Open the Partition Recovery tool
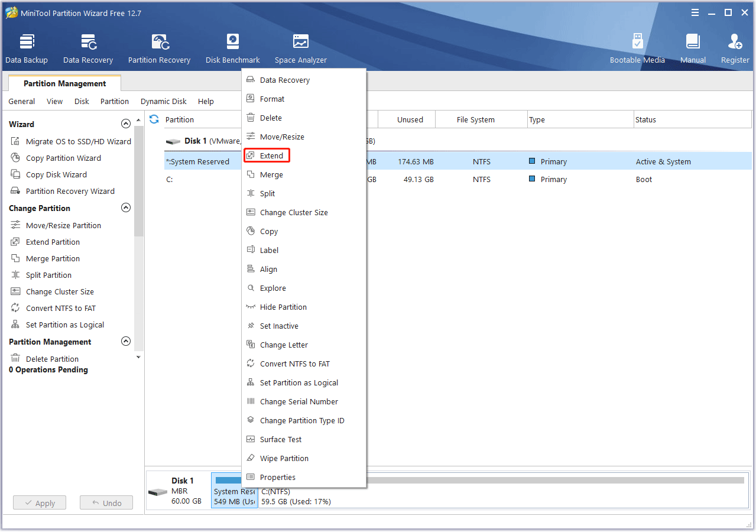This screenshot has height=532, width=756. point(160,48)
